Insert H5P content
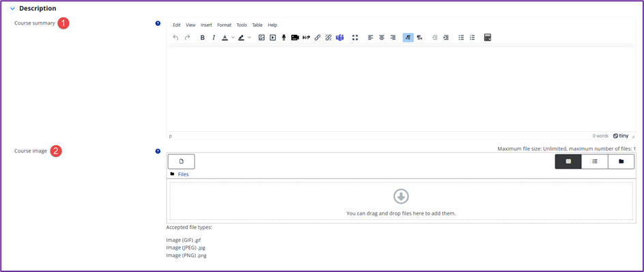This screenshot has width=644, height=272. [x=306, y=38]
